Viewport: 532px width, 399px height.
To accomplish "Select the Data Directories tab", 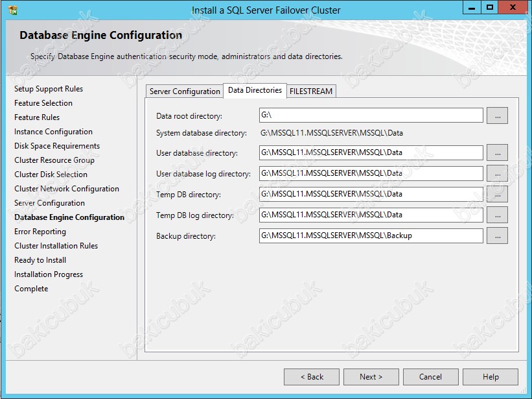I will coord(255,90).
